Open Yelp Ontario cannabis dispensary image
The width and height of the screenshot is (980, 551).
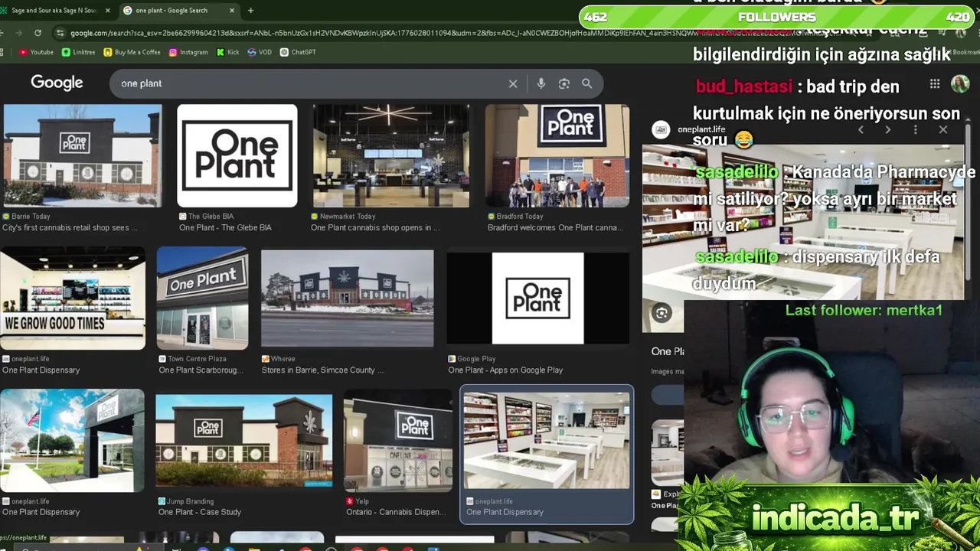(398, 441)
